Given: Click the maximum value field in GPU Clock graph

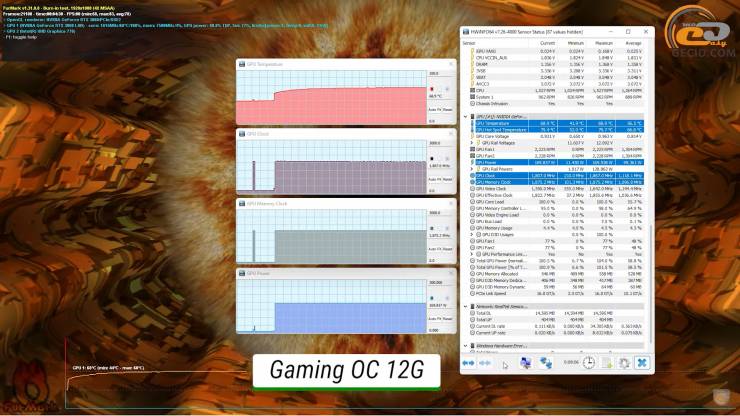Looking at the screenshot, I should pos(440,143).
